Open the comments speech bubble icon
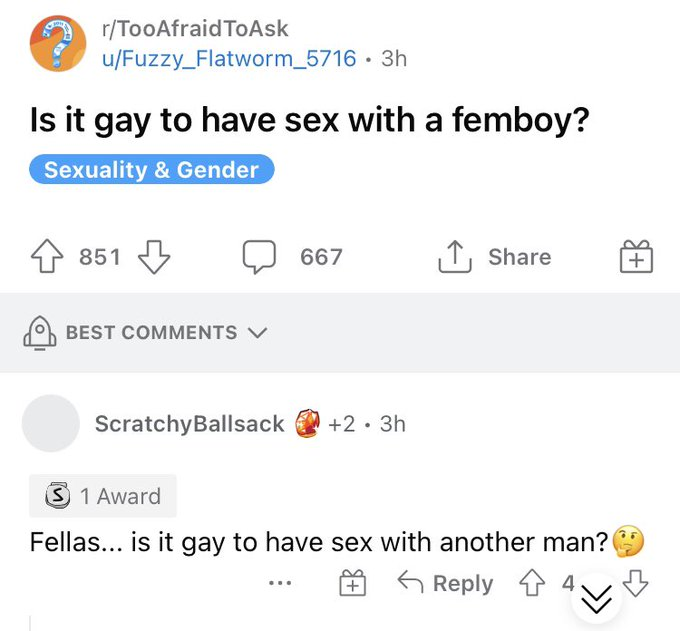Viewport: 680px width, 631px height. (259, 257)
